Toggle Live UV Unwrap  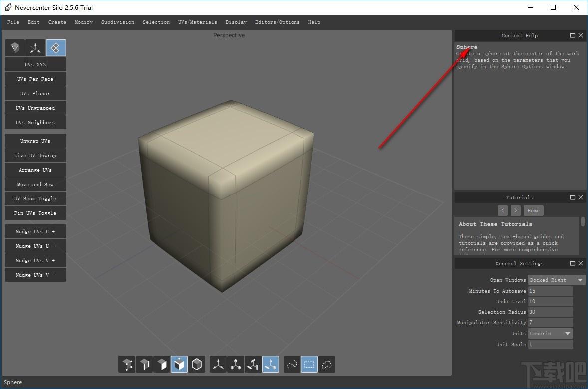(x=35, y=155)
